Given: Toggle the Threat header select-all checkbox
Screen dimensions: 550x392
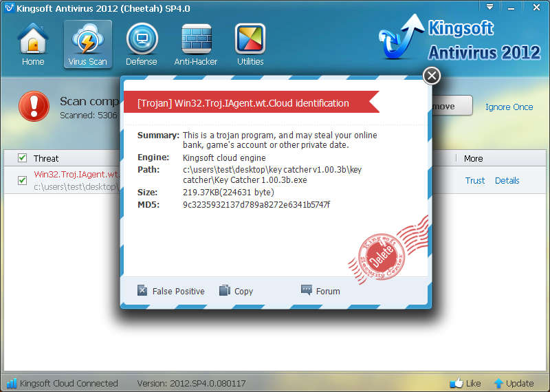Looking at the screenshot, I should (x=22, y=158).
